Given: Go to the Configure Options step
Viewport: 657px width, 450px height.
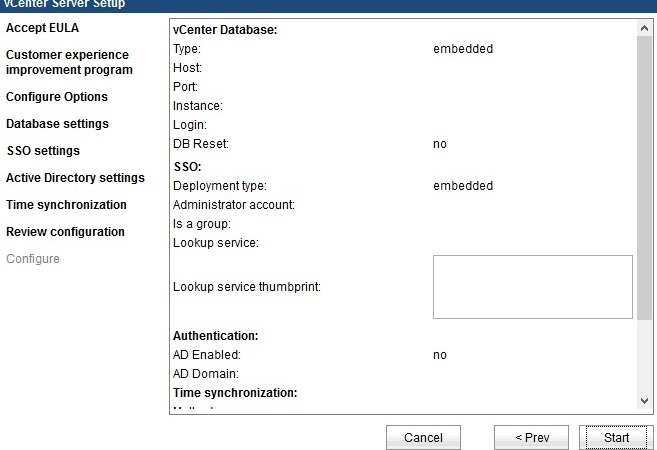Looking at the screenshot, I should click(57, 97).
